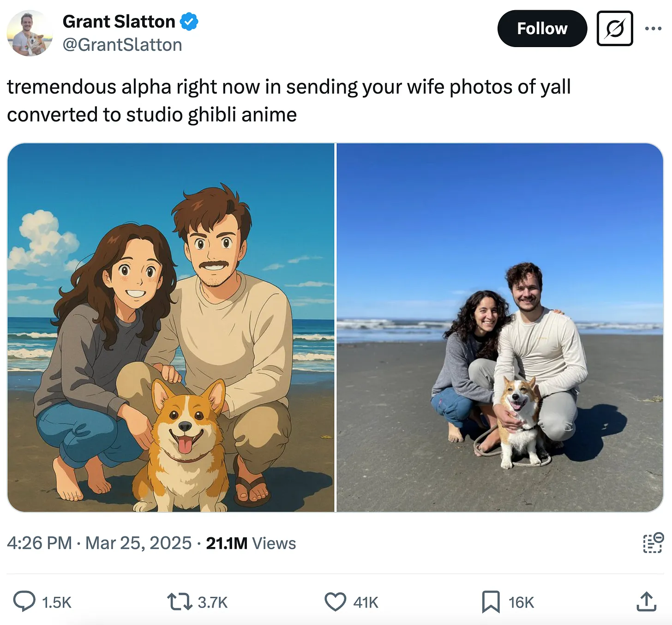
Task: Click the 3.7K reposts count
Action: (213, 602)
